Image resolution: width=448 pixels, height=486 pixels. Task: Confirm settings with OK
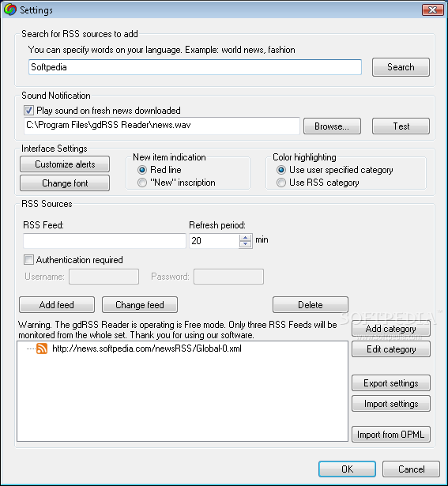tap(348, 469)
